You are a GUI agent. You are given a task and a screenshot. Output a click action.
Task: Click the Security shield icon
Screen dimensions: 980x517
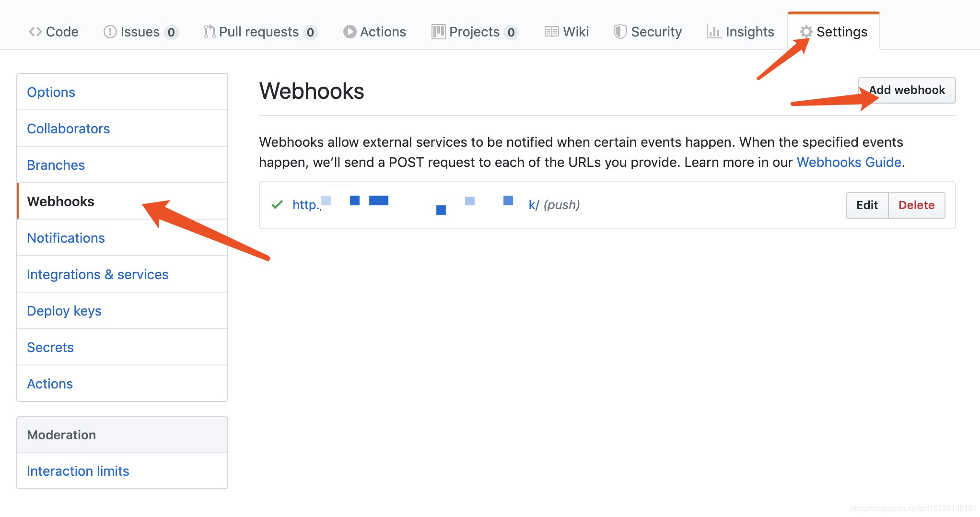pos(619,32)
